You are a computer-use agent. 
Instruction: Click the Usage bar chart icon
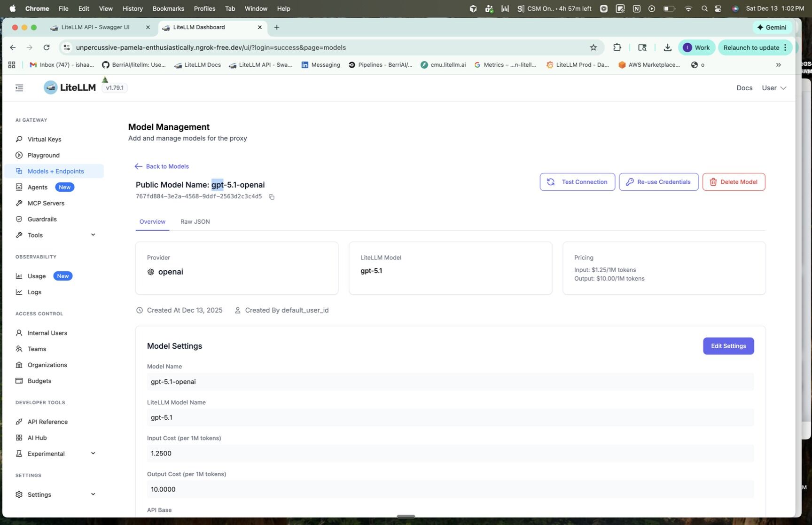tap(19, 276)
